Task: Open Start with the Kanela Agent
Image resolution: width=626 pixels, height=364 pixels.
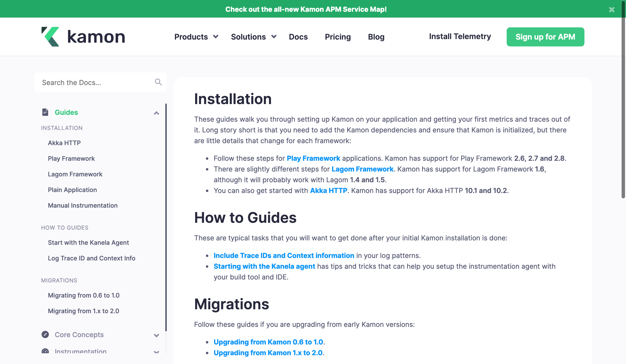Action: 89,242
